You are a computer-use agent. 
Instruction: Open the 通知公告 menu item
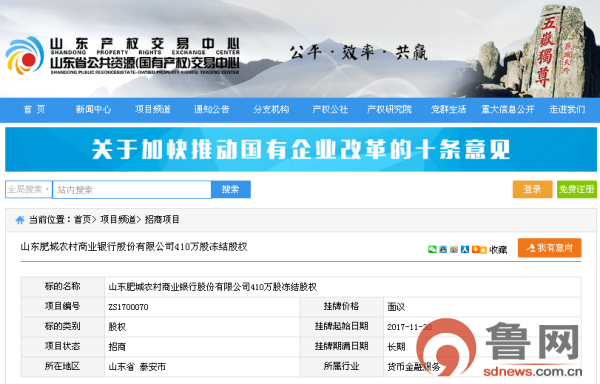point(212,109)
